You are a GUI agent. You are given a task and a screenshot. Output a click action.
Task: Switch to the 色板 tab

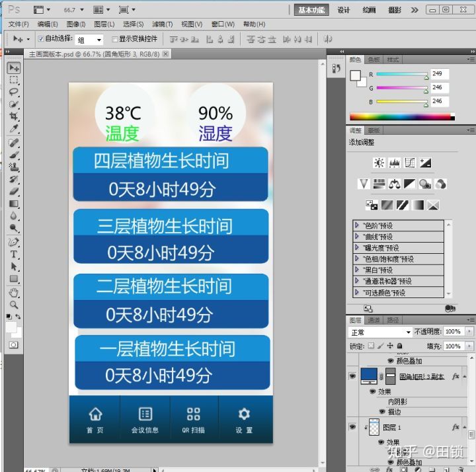pyautogui.click(x=374, y=59)
